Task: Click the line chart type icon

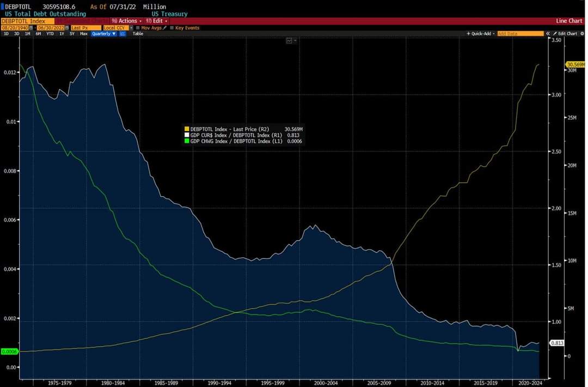Action: pos(122,34)
